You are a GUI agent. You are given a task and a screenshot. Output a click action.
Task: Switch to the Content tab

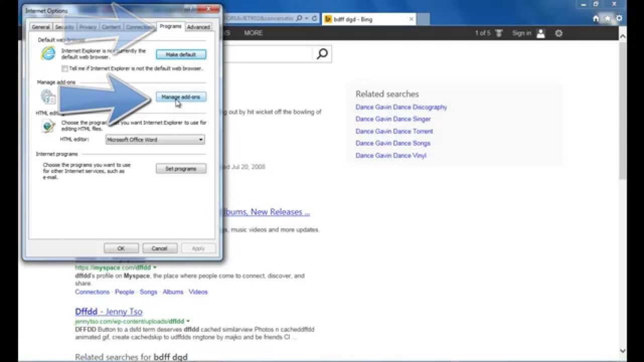click(x=111, y=27)
